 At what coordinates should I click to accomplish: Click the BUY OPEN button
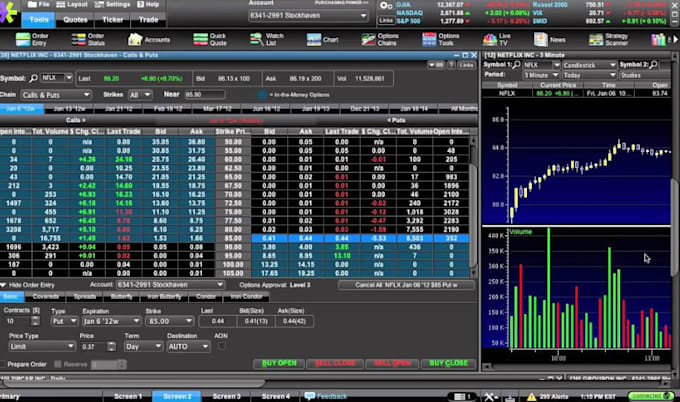279,363
